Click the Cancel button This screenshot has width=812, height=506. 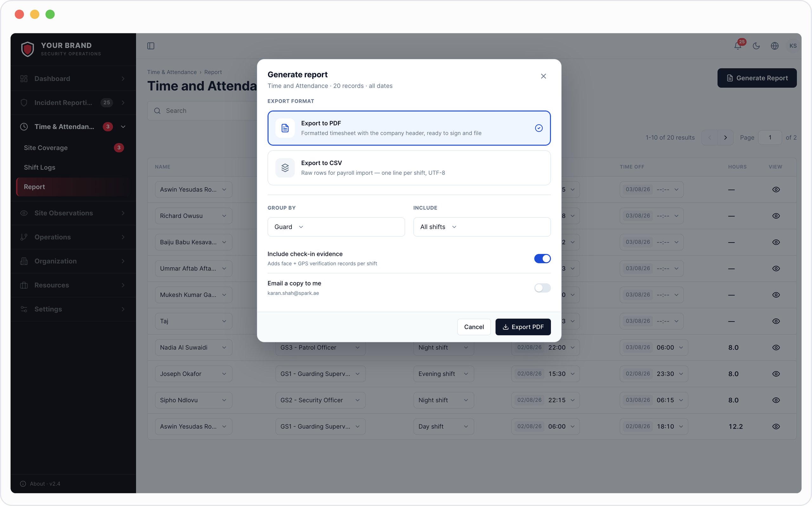pyautogui.click(x=474, y=327)
